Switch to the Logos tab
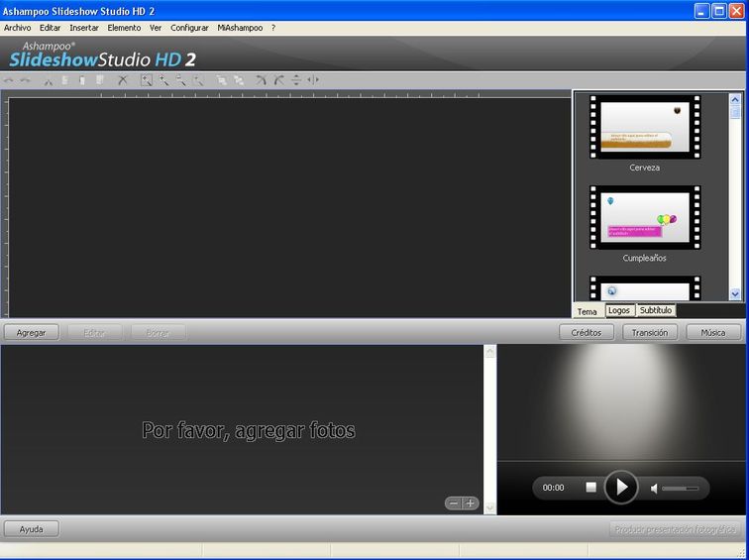Viewport: 749px width, 560px height. click(618, 310)
